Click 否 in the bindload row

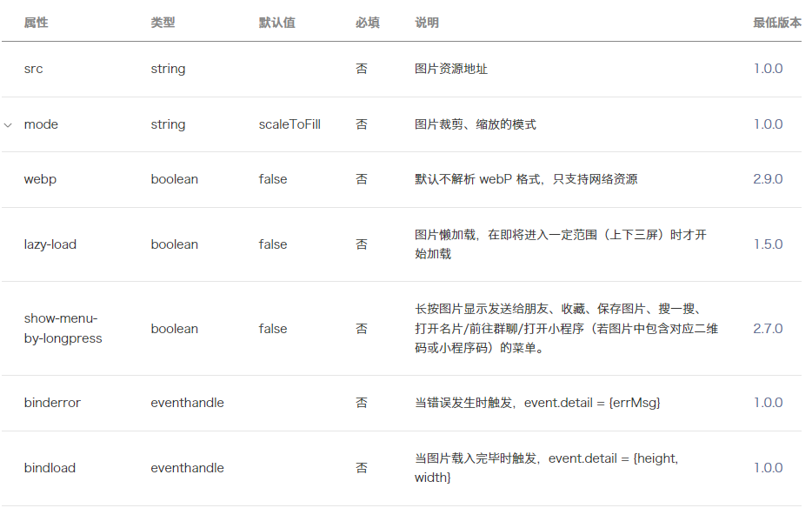[362, 468]
